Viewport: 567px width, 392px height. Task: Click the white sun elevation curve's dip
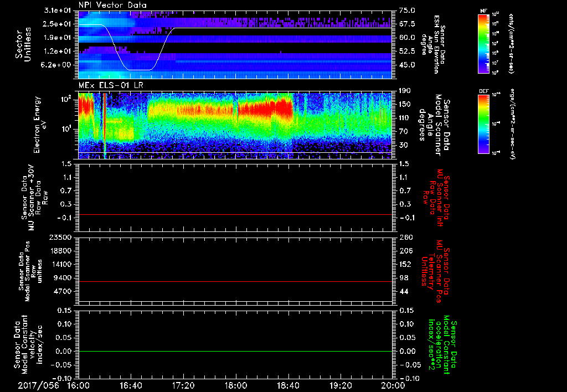click(x=140, y=69)
